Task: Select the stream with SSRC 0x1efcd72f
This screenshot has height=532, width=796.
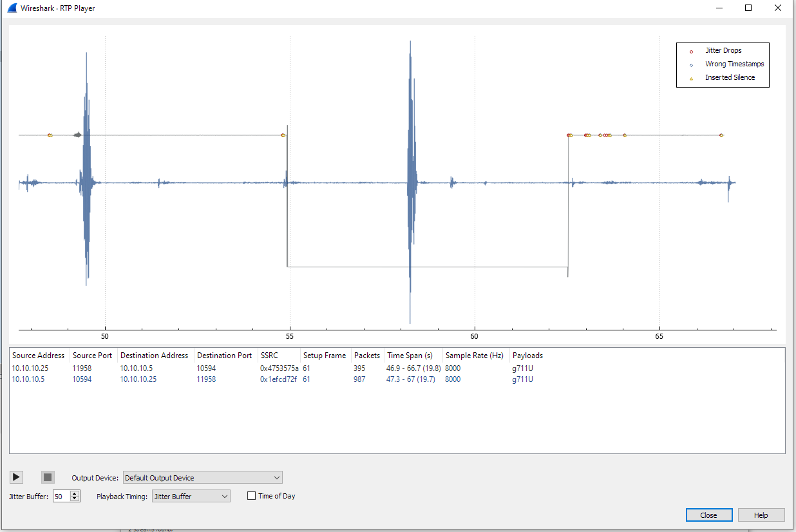Action: point(279,379)
